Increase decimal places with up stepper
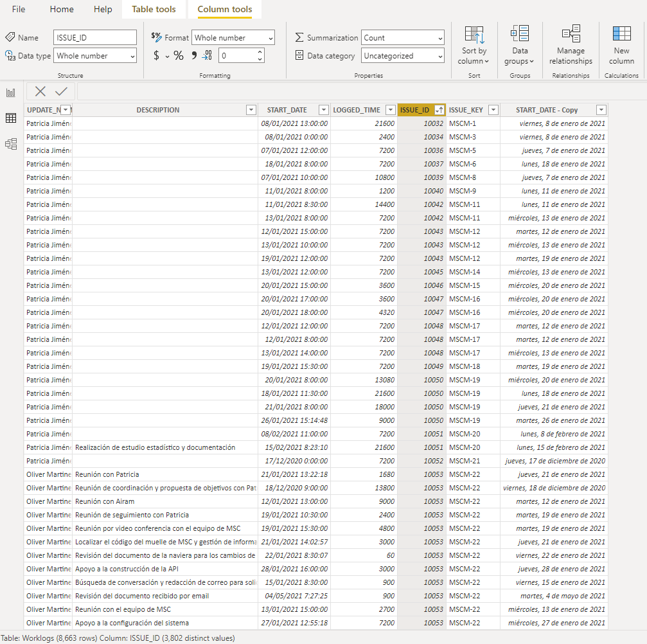Viewport: 647px width, 644px height. click(x=260, y=52)
